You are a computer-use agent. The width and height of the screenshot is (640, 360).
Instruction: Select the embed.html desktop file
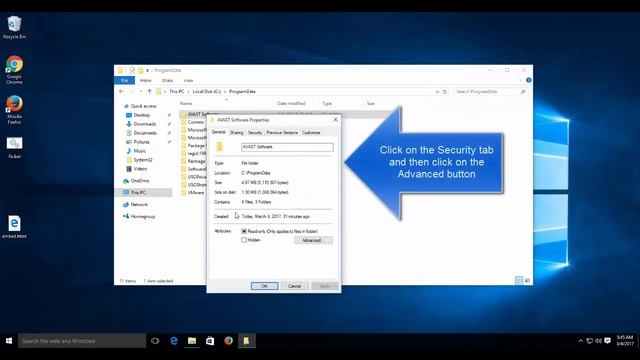14,227
